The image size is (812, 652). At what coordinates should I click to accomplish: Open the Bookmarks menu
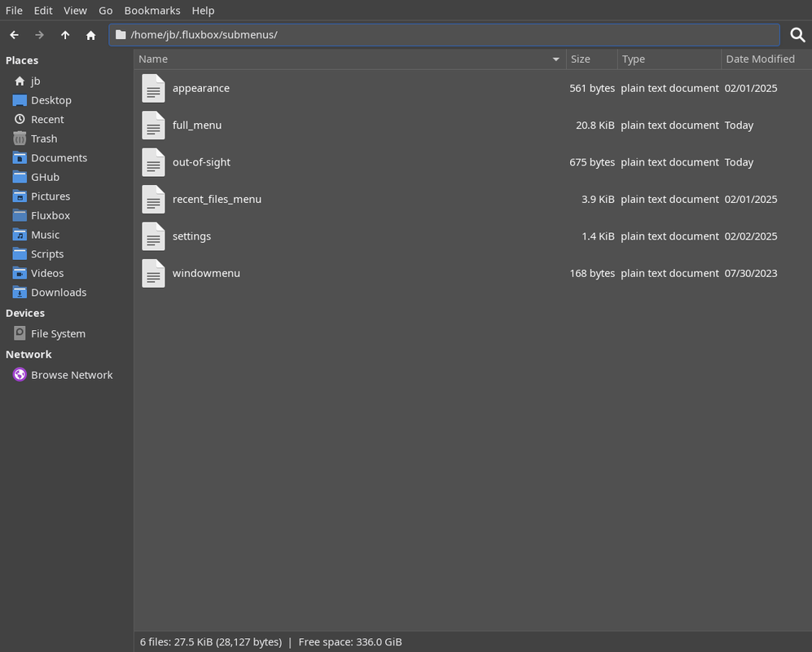click(152, 11)
